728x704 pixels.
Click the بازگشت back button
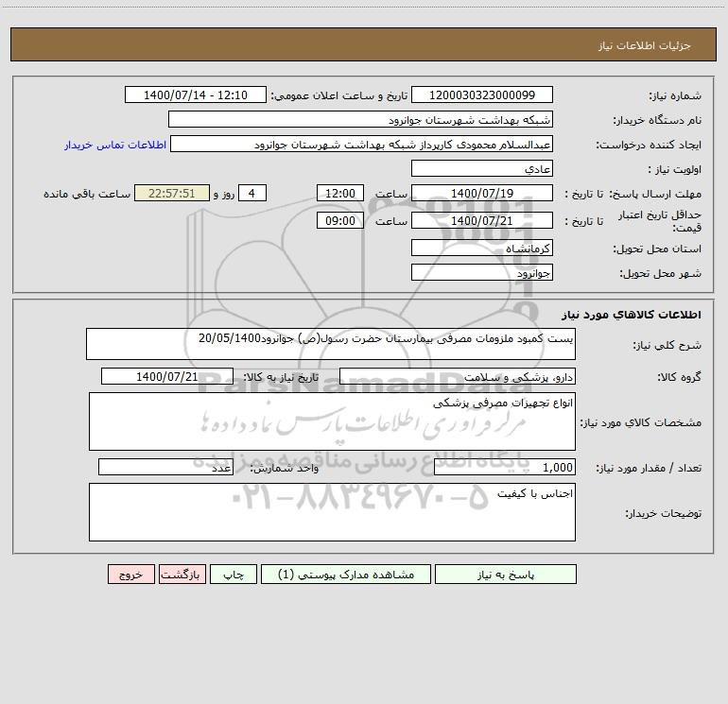click(x=182, y=574)
